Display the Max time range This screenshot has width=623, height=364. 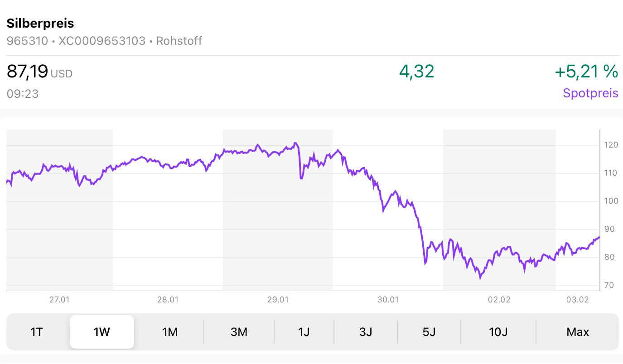tap(578, 332)
